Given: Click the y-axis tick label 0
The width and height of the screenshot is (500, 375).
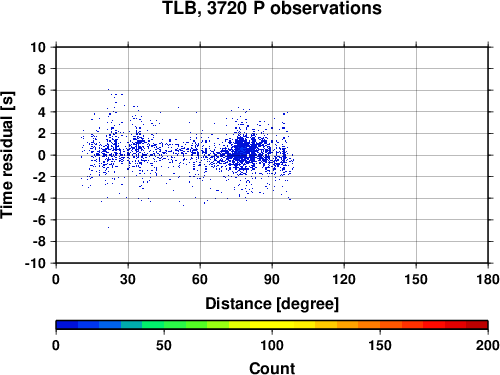Looking at the screenshot, I should pyautogui.click(x=42, y=155).
